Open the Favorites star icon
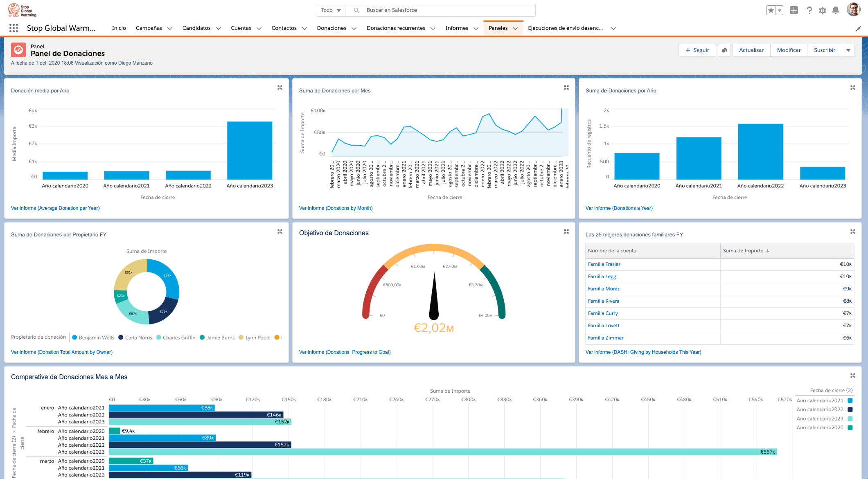868x479 pixels. pos(771,10)
